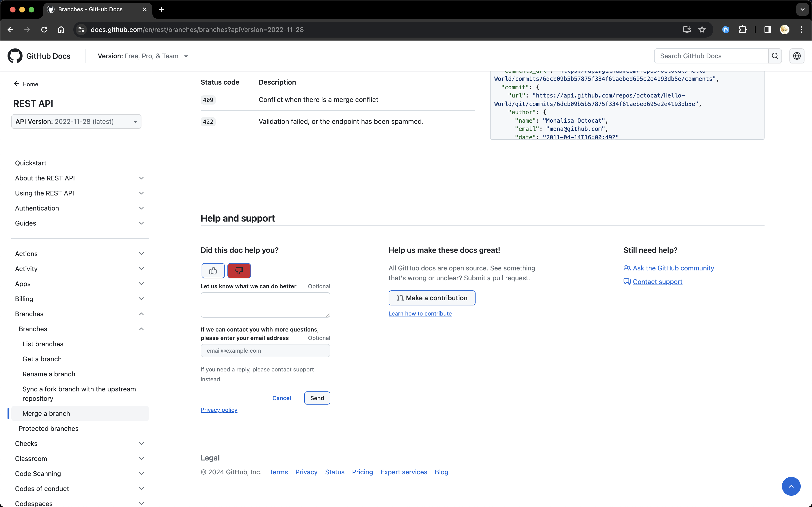This screenshot has height=507, width=812.
Task: Open the Blog footer link
Action: 441,472
